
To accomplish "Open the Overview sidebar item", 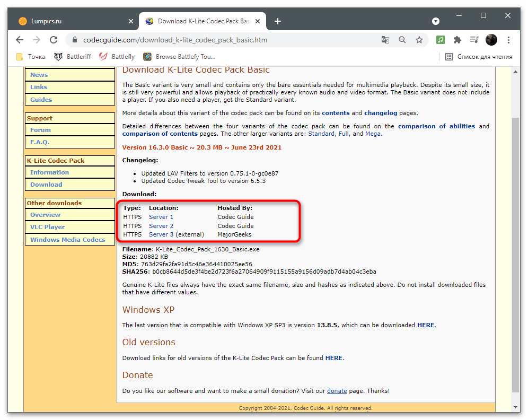I will tap(69, 215).
